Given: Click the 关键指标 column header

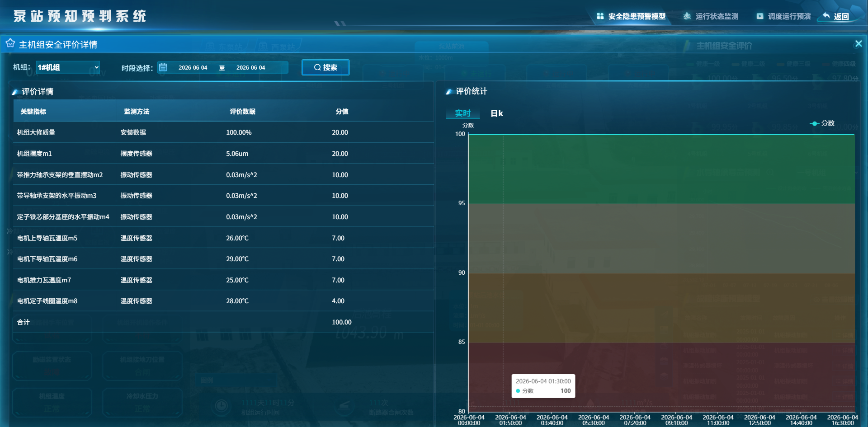Looking at the screenshot, I should [33, 112].
